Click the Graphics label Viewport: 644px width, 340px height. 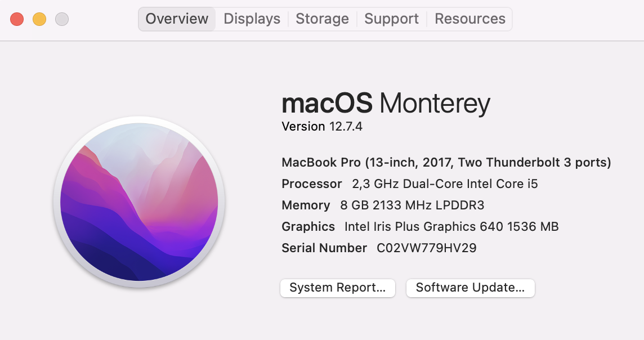tap(308, 227)
